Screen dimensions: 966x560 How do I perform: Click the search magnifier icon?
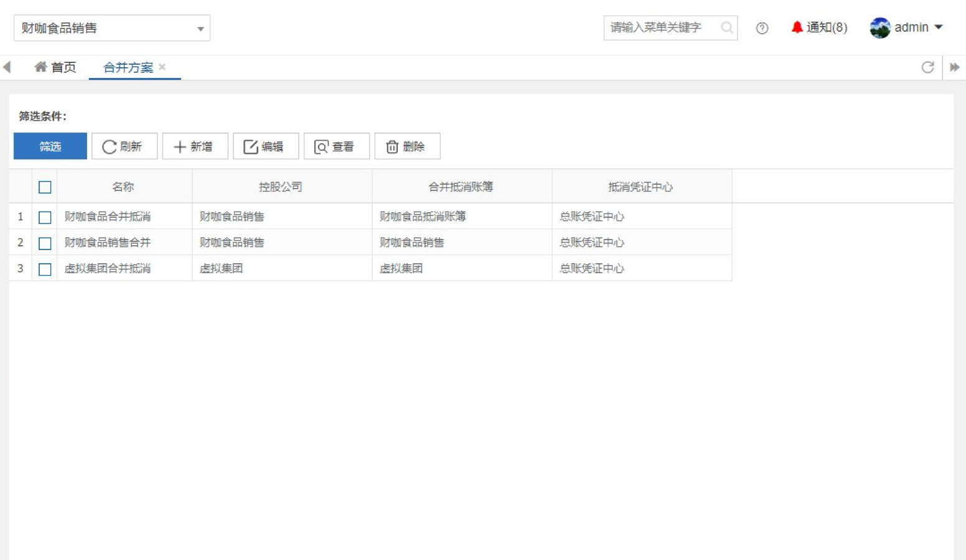(726, 27)
